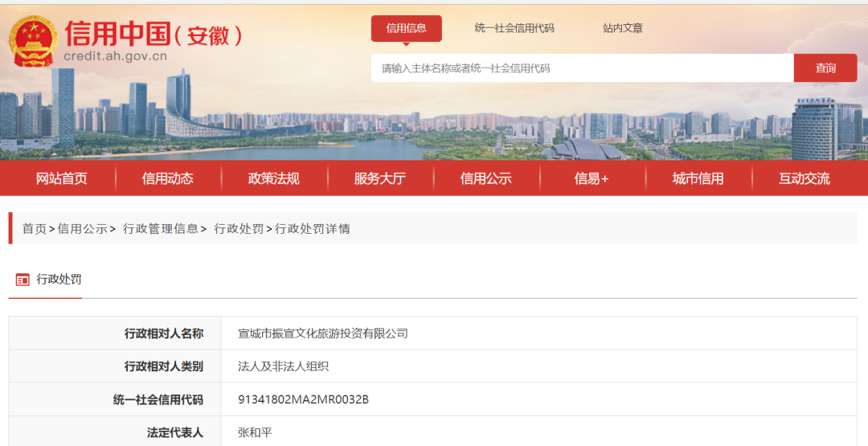This screenshot has width=868, height=446.
Task: Click the 法人及非法人组织 value
Action: (x=283, y=366)
